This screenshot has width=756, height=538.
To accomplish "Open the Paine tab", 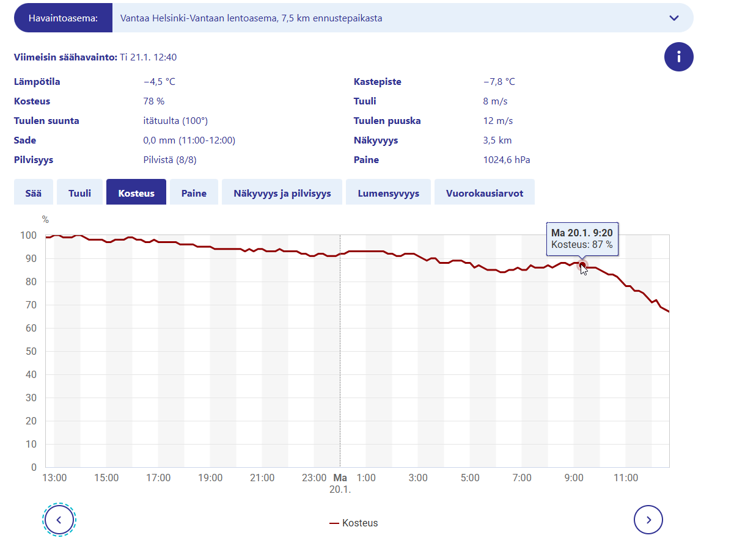I will pos(194,193).
